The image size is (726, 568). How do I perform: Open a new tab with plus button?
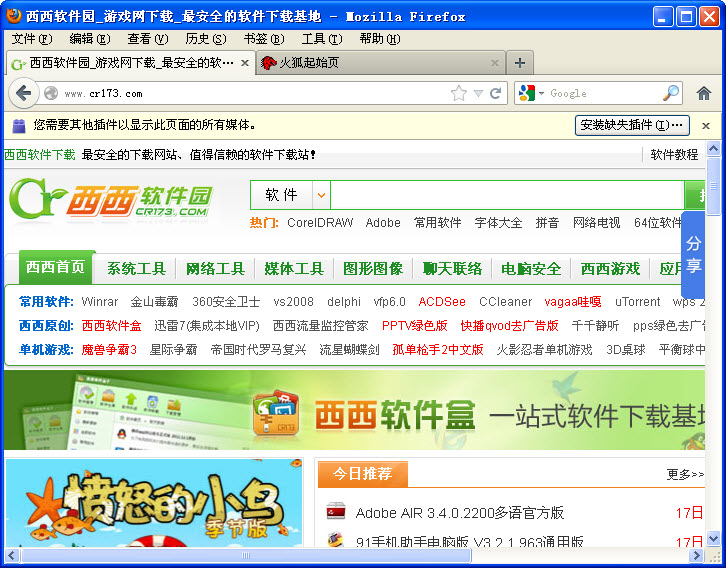coord(519,62)
